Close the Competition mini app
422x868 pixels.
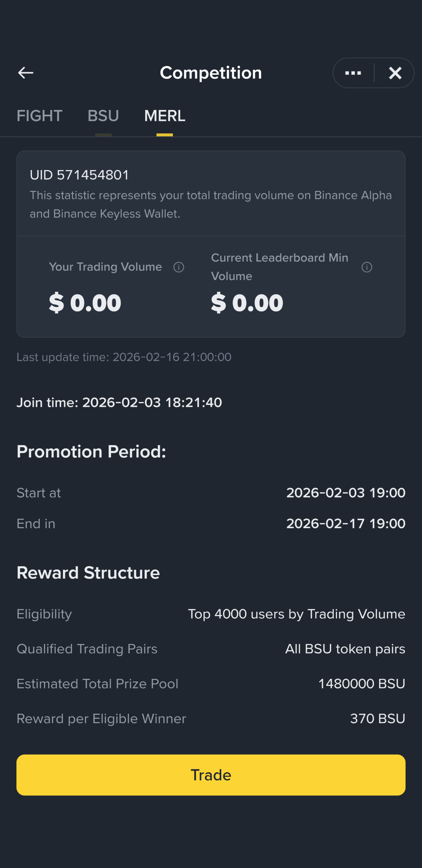point(395,73)
